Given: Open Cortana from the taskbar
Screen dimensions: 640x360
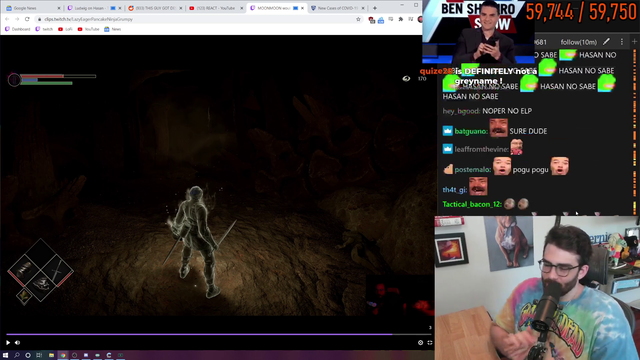Looking at the screenshot, I should click(28, 356).
